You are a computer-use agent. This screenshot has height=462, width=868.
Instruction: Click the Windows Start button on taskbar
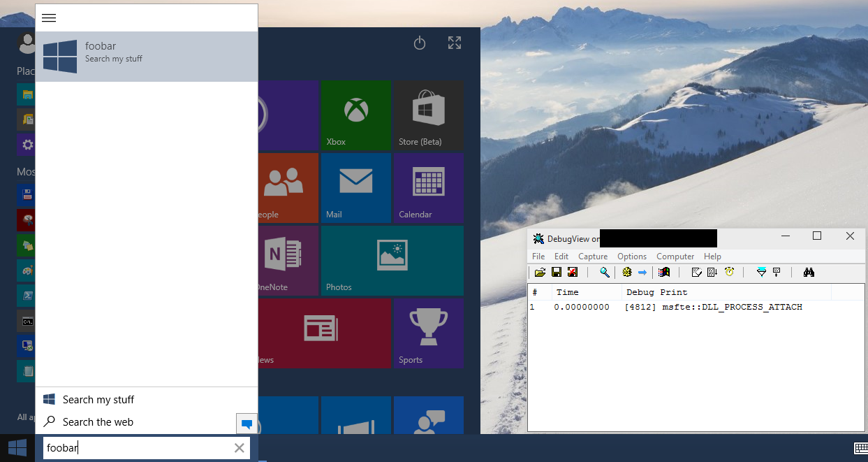17,448
